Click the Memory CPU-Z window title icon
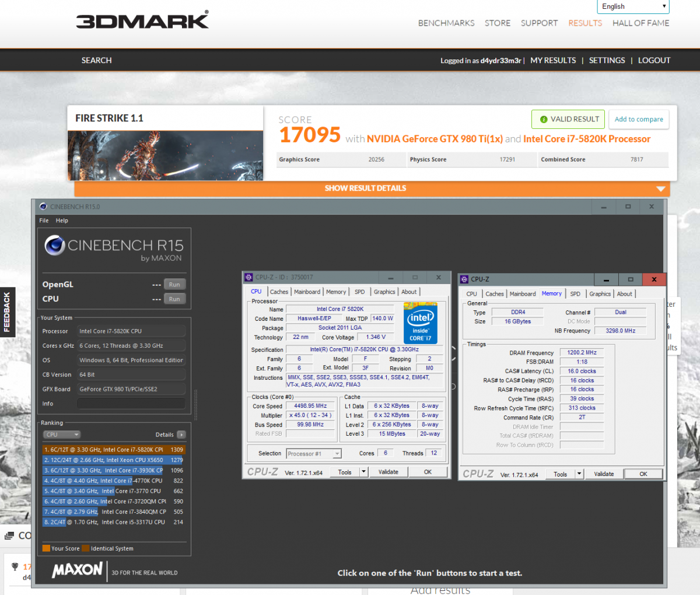Viewport: 700px width, 595px height. 464,279
